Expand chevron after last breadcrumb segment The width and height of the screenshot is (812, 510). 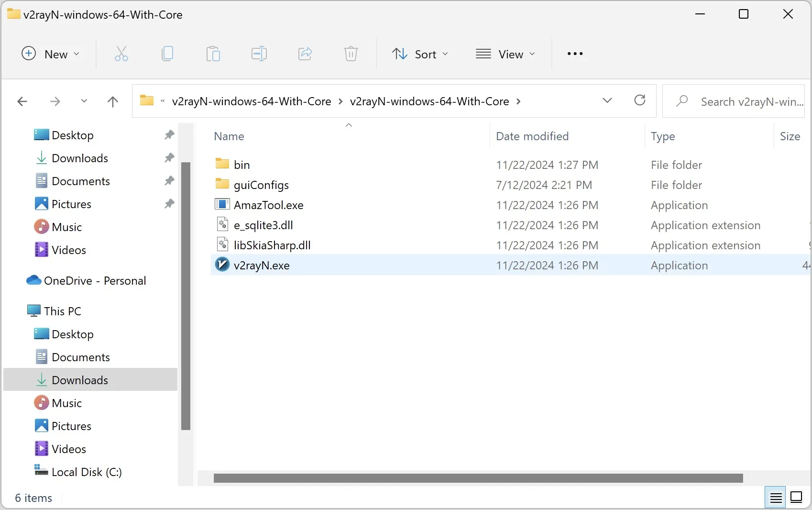[518, 101]
